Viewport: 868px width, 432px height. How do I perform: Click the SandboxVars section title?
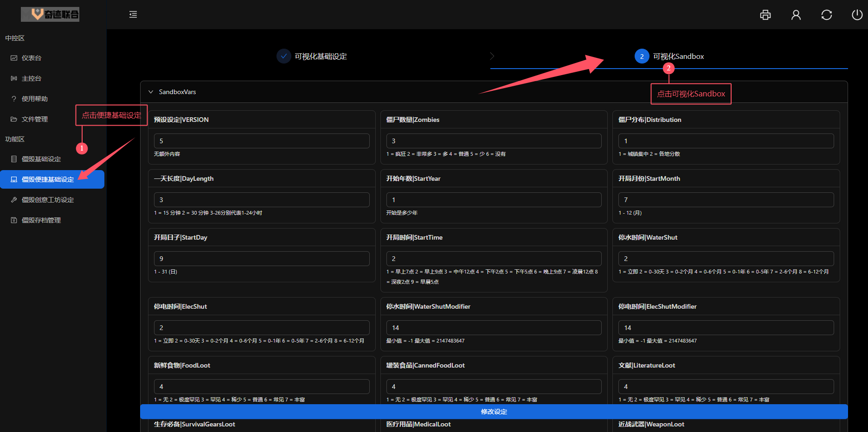pyautogui.click(x=177, y=92)
